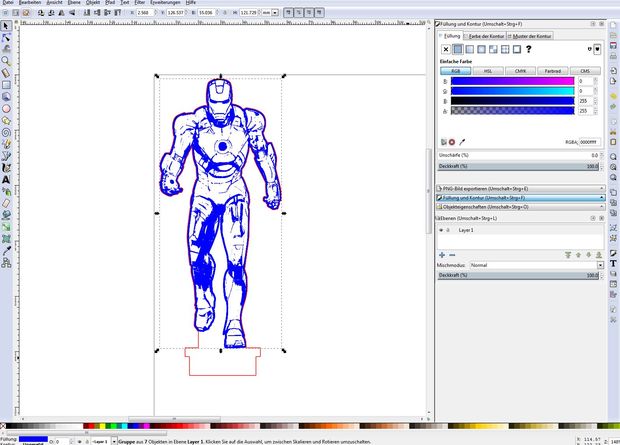Click on the red R color slider
The image size is (620, 445).
[512, 81]
